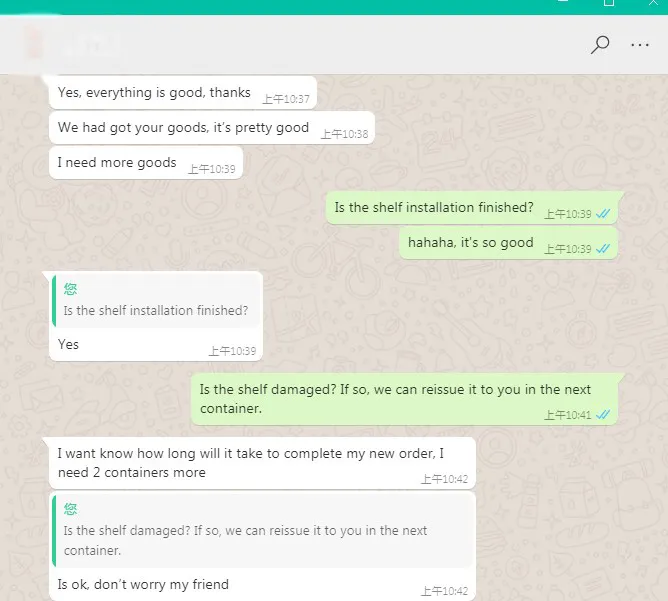The width and height of the screenshot is (668, 601).
Task: Click blue ticks on 'Is the shelf installation finished?'
Action: coord(603,213)
